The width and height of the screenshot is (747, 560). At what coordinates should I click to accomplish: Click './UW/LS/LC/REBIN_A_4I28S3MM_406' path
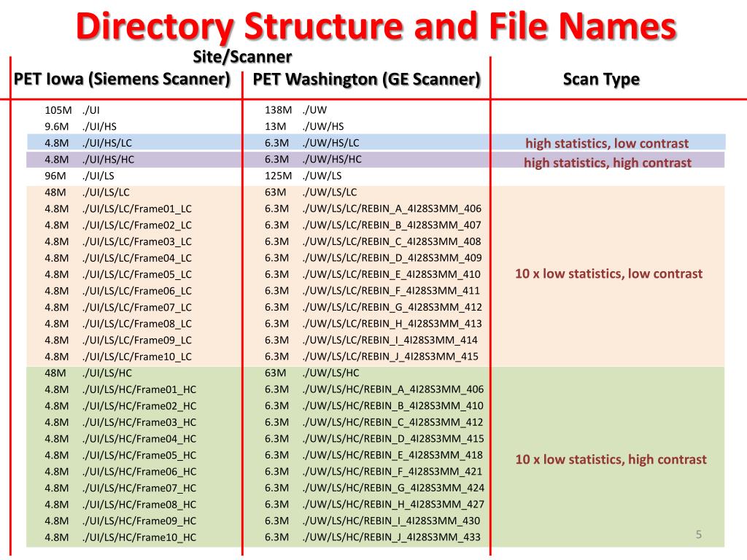[x=392, y=209]
